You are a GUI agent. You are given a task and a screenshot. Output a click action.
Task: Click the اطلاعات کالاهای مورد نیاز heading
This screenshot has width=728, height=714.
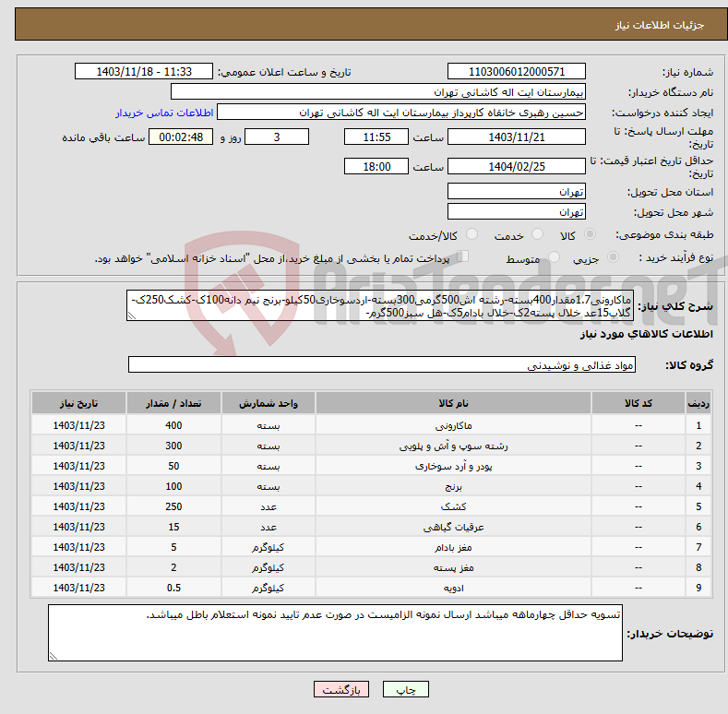point(646,334)
